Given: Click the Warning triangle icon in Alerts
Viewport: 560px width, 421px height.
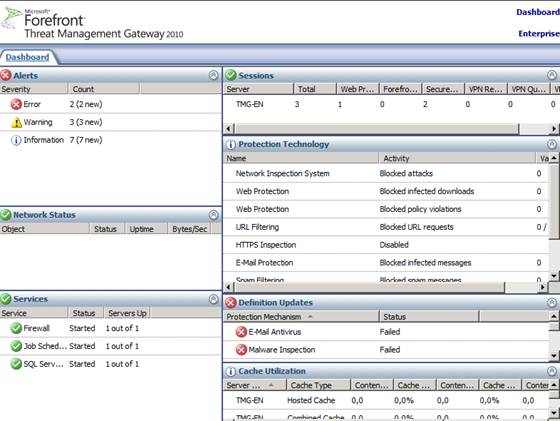Looking at the screenshot, I should coord(16,122).
